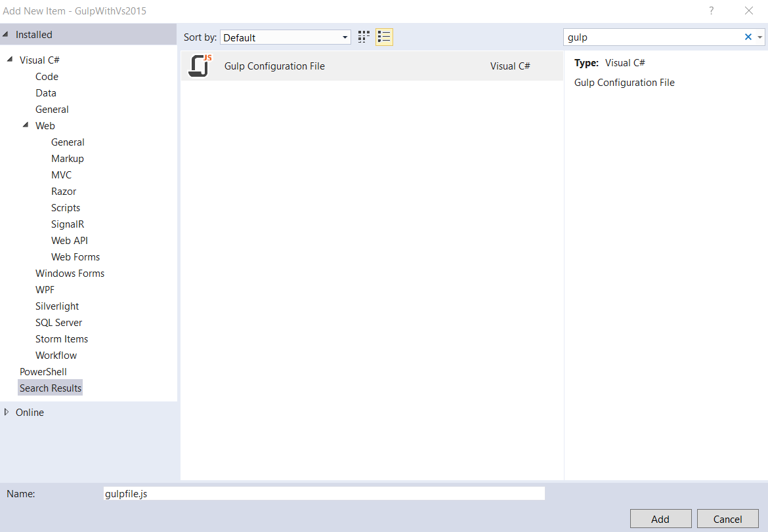The height and width of the screenshot is (532, 768).
Task: Switch to small icons list view
Action: coord(384,37)
